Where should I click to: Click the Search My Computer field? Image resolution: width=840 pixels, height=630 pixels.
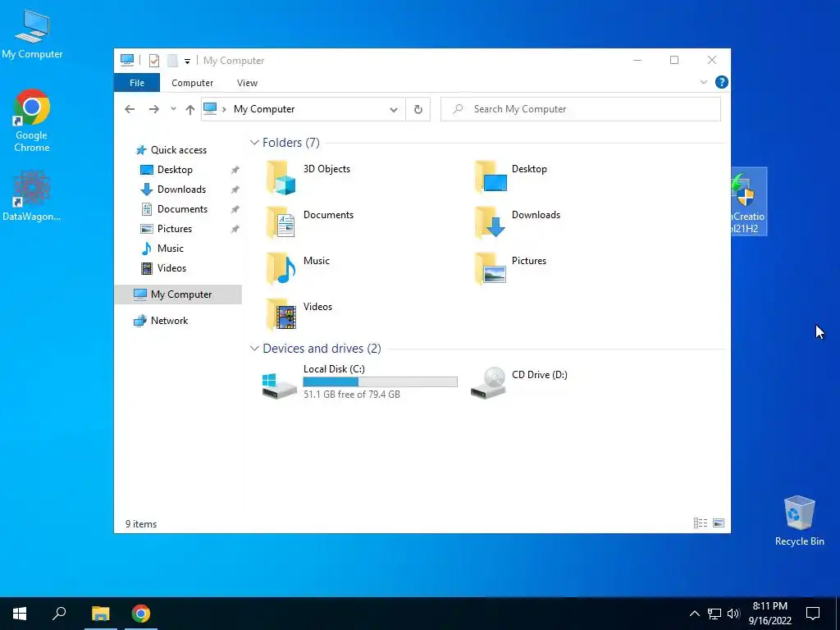(581, 109)
